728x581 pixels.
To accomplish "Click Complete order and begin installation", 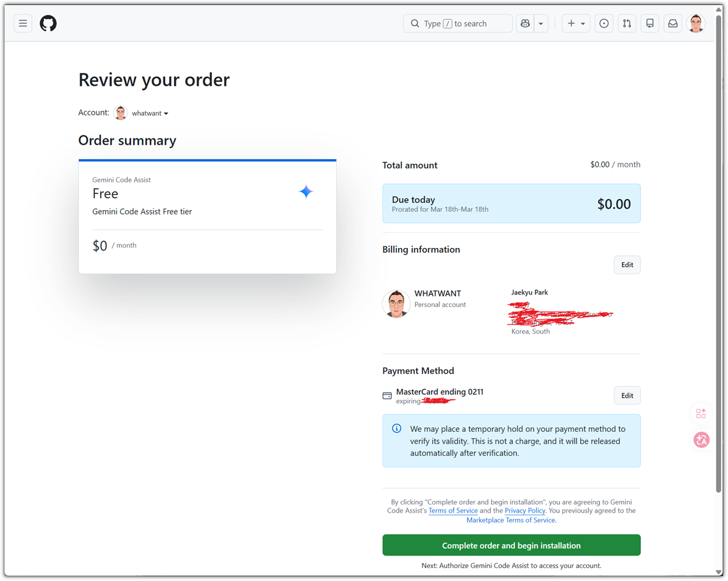I will click(511, 545).
